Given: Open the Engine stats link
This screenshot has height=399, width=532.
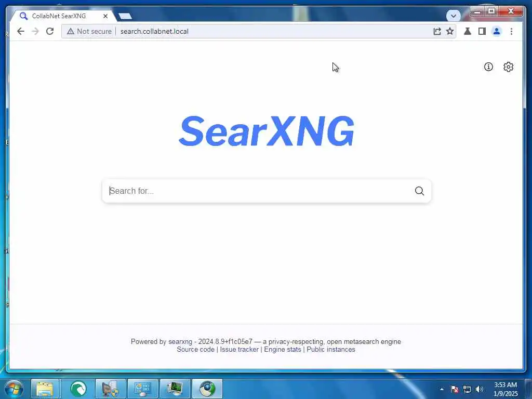Looking at the screenshot, I should click(x=283, y=350).
